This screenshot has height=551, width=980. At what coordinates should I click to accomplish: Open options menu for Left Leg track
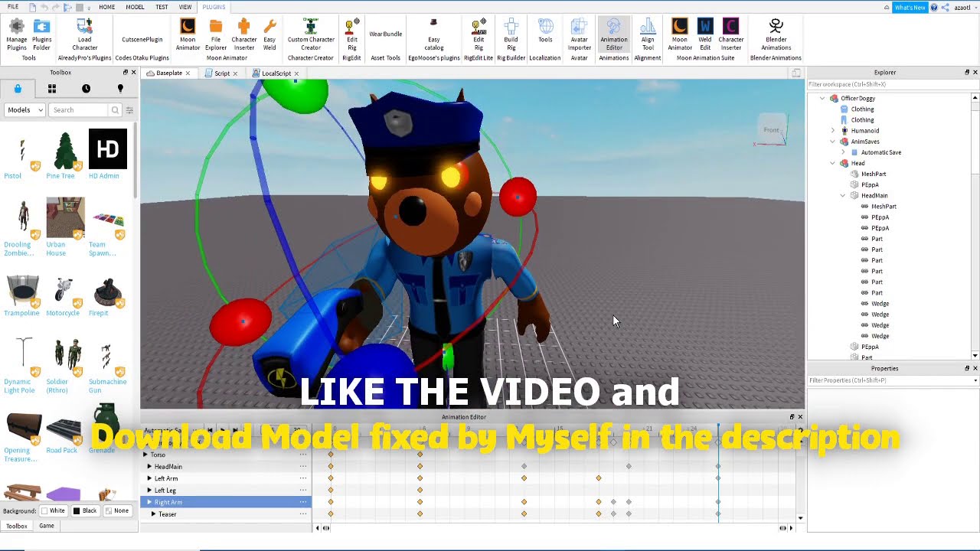(x=303, y=490)
